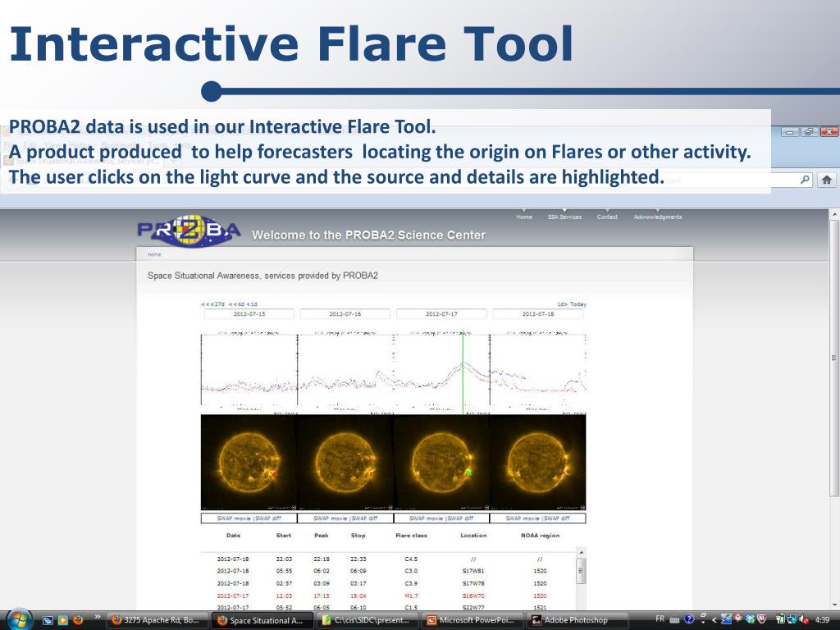Open first SWAP sun image thumbnail

click(249, 463)
